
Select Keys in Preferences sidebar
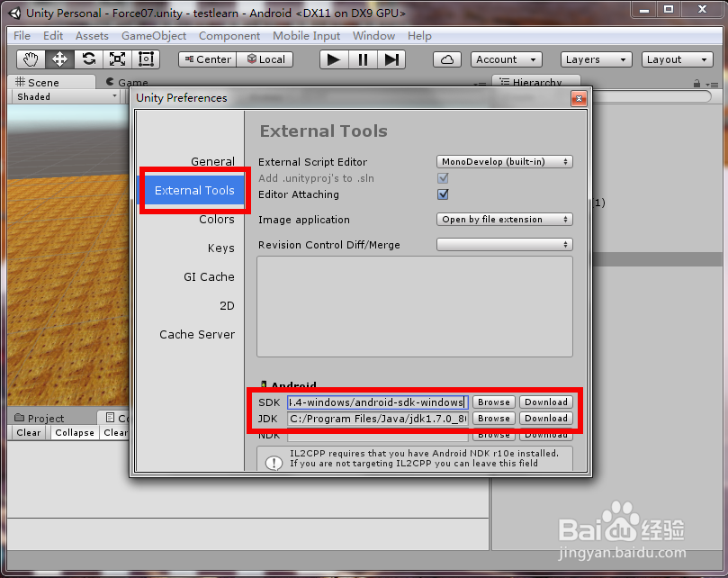click(x=221, y=248)
